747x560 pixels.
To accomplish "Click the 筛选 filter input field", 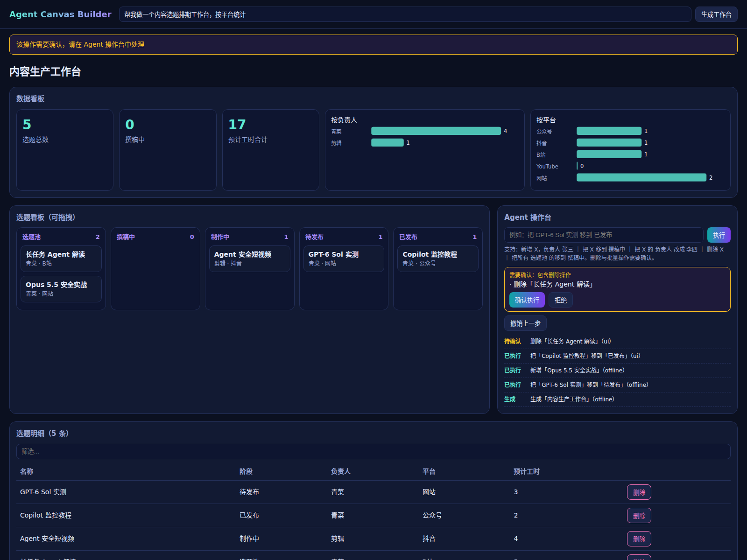I will (373, 451).
